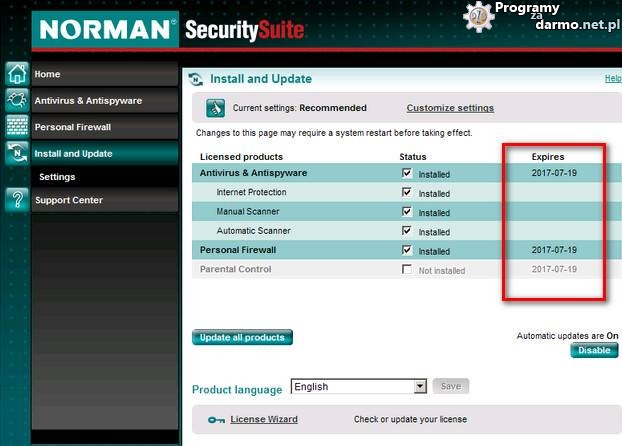Click the arrow on the English language combo box
This screenshot has height=446, width=622.
click(x=420, y=386)
